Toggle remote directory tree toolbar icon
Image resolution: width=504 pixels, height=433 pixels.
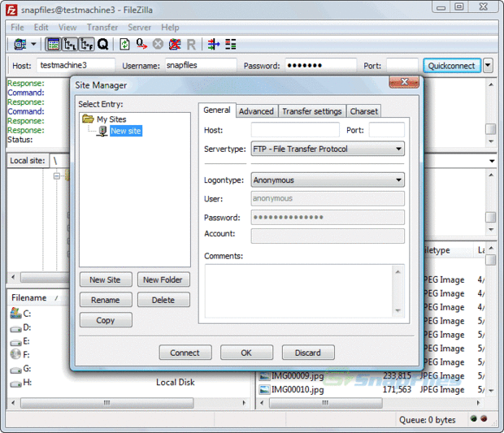86,45
